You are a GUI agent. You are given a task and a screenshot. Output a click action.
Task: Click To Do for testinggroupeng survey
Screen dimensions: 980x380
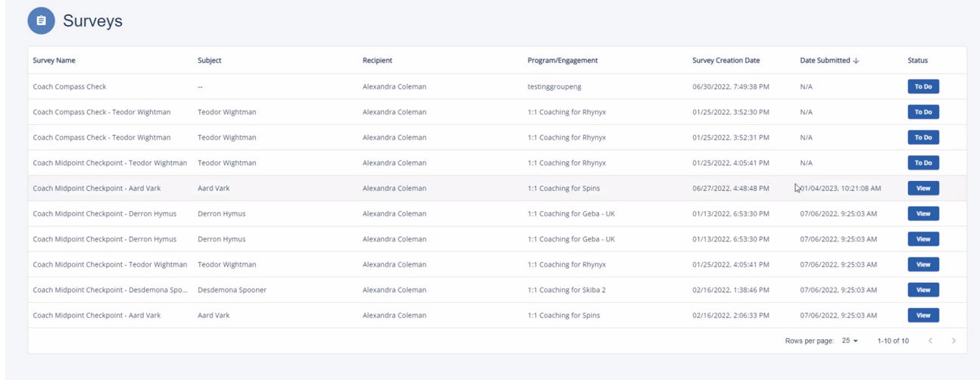923,86
